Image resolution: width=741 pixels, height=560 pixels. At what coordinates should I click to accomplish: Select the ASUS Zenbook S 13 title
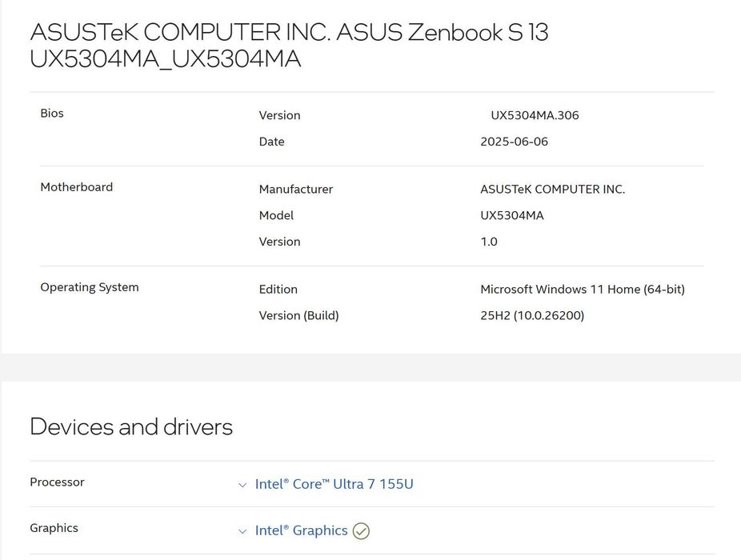coord(289,46)
